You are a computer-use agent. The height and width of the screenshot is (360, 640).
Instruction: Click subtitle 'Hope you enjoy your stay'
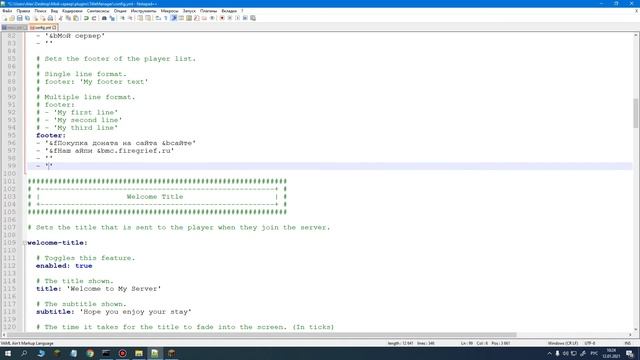(136, 312)
